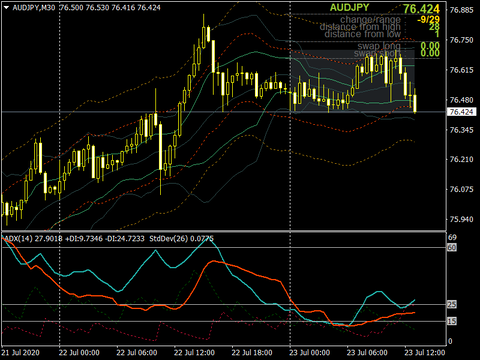Select the 23 Jul 06:00 time axis label
Image resolution: width=480 pixels, height=360 pixels.
click(x=367, y=353)
